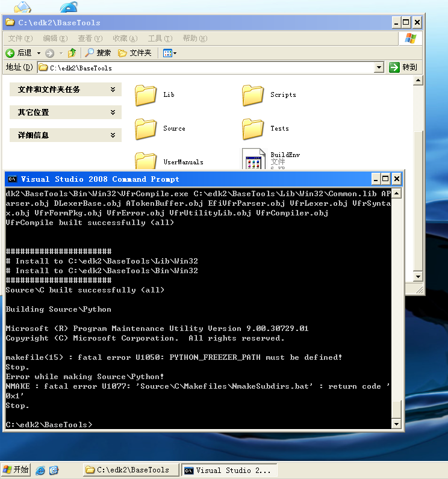Screen dimensions: 448x479
Task: Open the 帮助(H) menu
Action: [195, 39]
